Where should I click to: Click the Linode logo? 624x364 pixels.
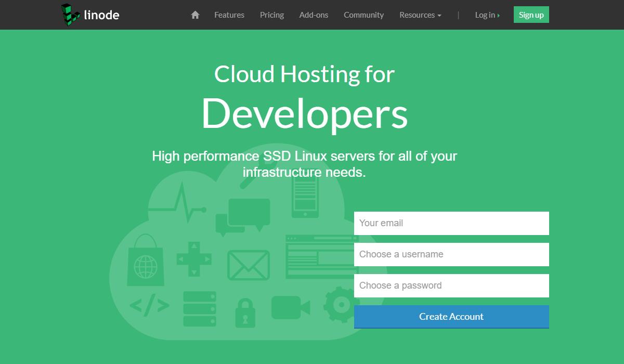(x=90, y=15)
